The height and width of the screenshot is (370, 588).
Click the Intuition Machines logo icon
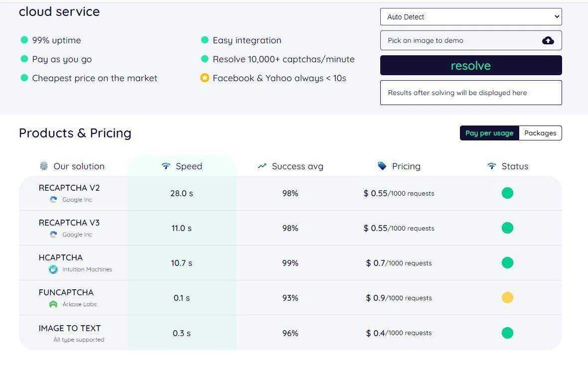coord(53,269)
